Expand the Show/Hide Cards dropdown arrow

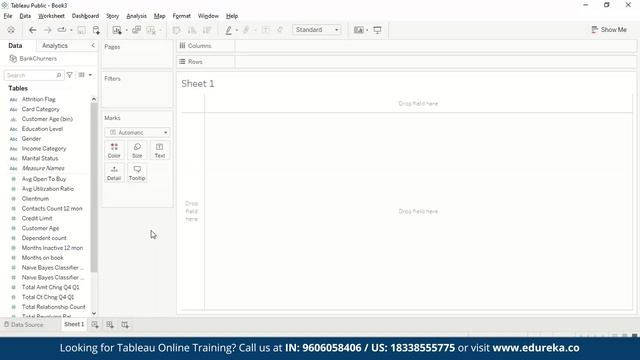[x=367, y=30]
